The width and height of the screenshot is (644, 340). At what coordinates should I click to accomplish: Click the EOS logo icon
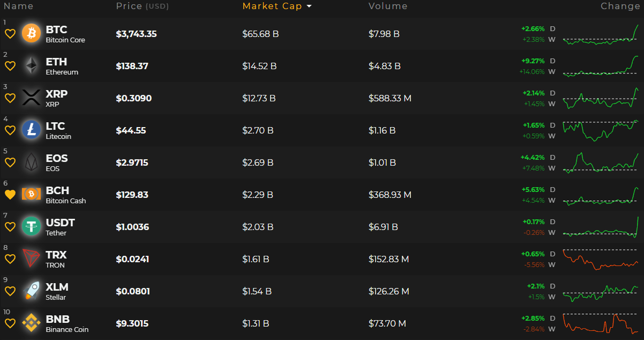(x=31, y=162)
